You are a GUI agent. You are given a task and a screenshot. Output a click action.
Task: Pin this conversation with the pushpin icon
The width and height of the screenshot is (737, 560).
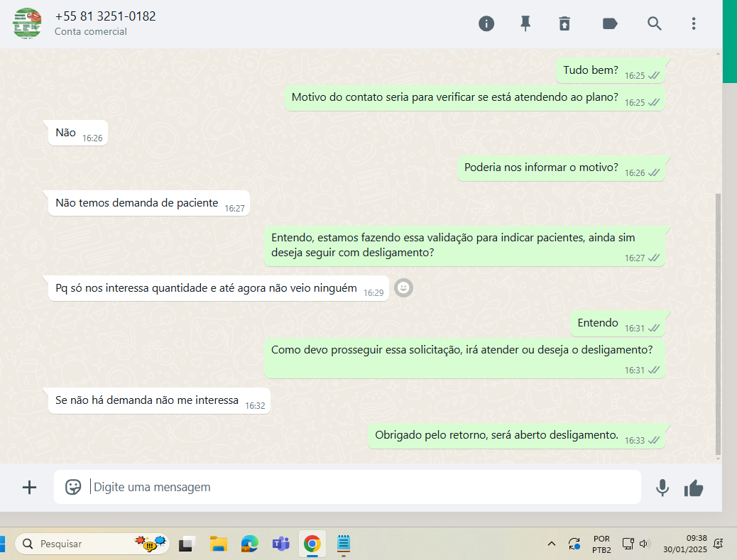coord(525,23)
